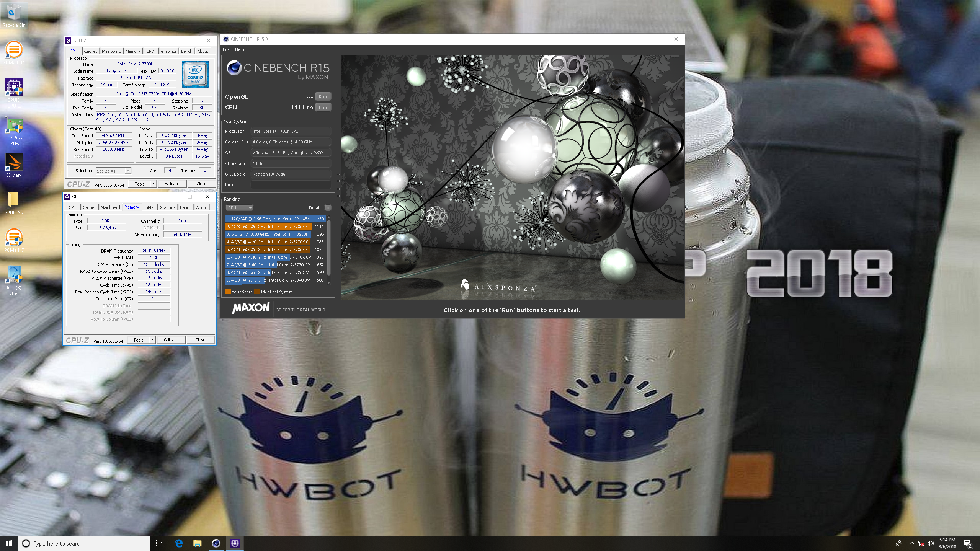
Task: Click the taskbar clock showing 5:14 PM
Action: (947, 543)
